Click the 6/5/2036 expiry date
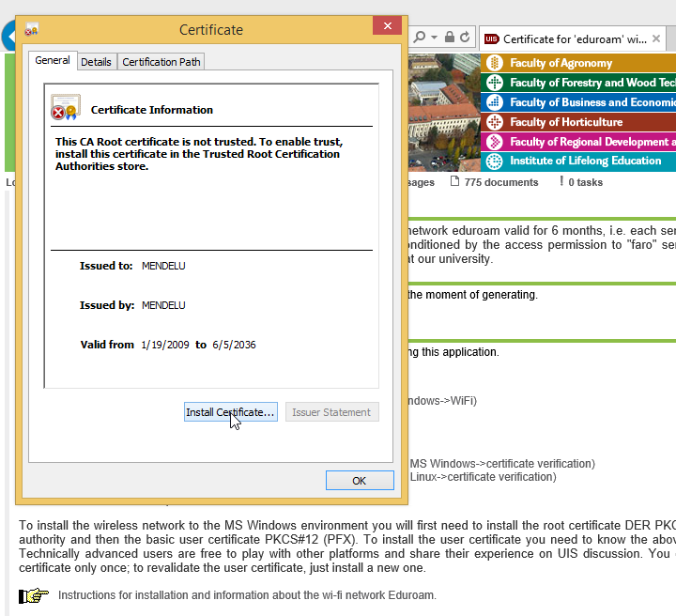Image resolution: width=676 pixels, height=616 pixels. [x=234, y=345]
